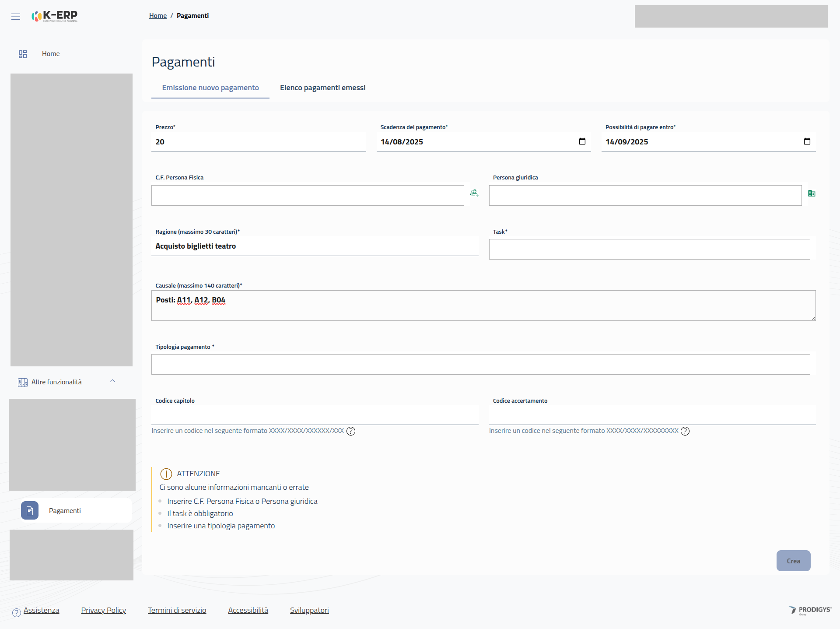The width and height of the screenshot is (840, 629).
Task: Click the Crea button
Action: click(x=793, y=561)
